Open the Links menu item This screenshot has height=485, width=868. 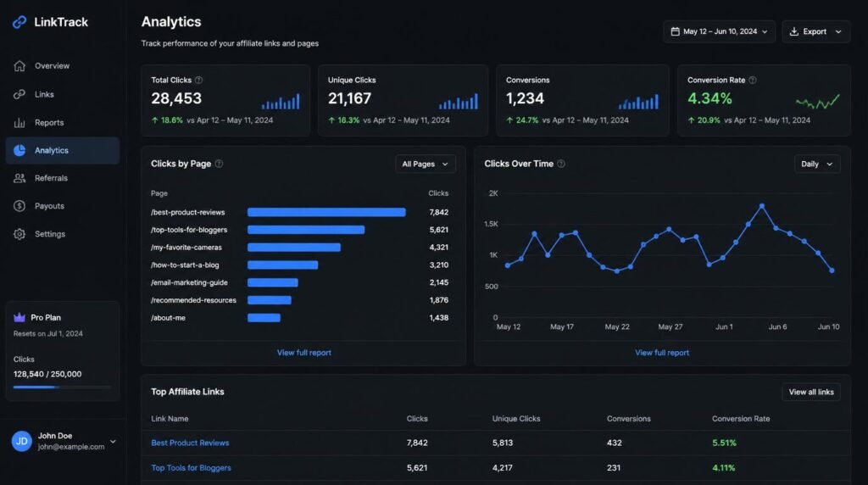tap(63, 94)
